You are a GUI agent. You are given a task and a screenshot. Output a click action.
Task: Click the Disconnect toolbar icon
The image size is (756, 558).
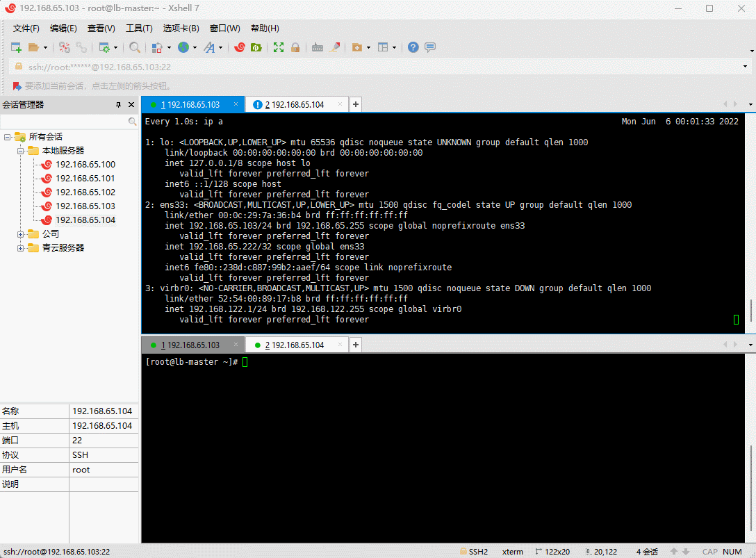(64, 47)
